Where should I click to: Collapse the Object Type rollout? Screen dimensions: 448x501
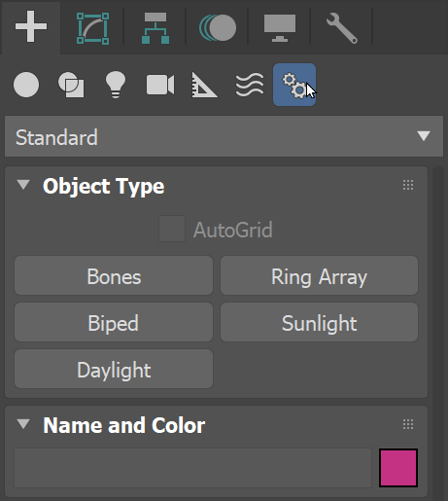point(23,185)
